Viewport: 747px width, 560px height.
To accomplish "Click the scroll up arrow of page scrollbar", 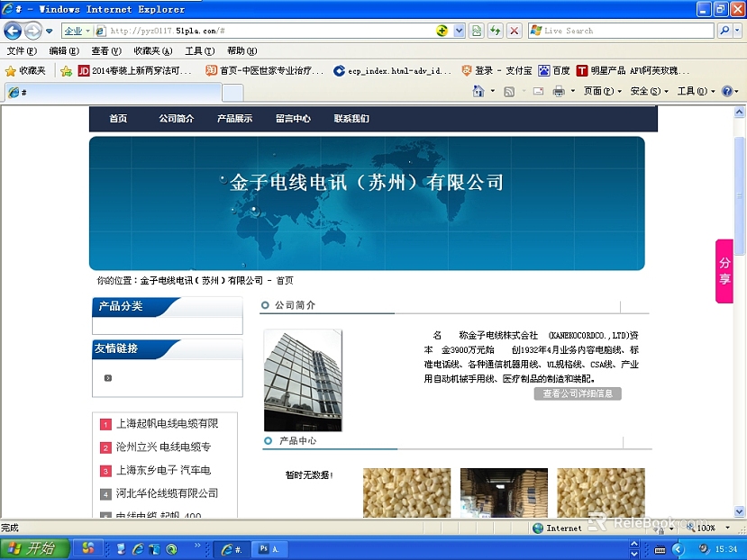I will [x=739, y=113].
